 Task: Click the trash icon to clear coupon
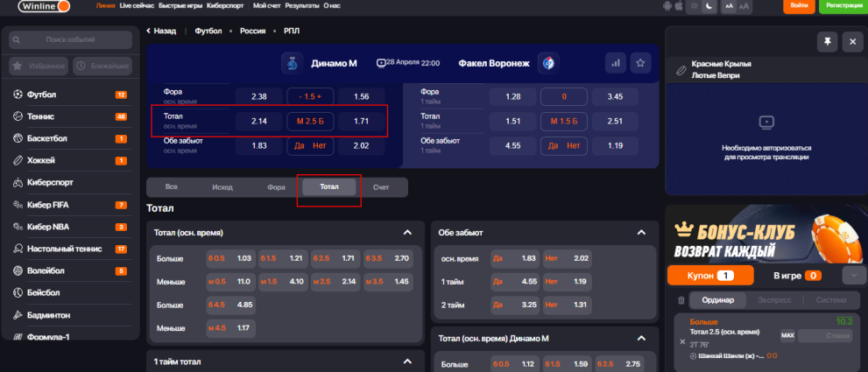[681, 300]
